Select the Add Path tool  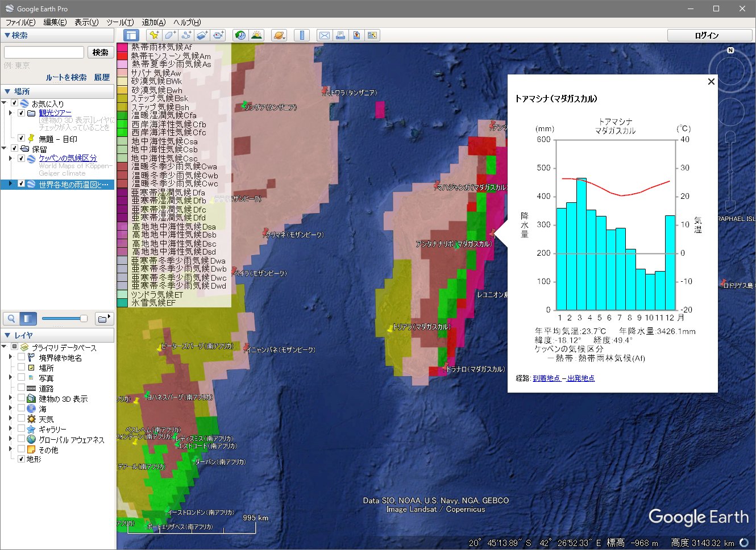coord(186,35)
